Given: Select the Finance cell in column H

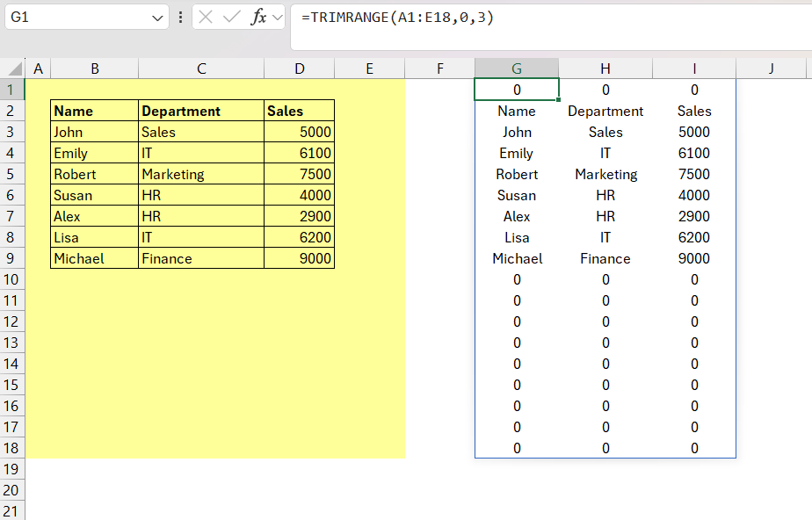Looking at the screenshot, I should [x=605, y=258].
